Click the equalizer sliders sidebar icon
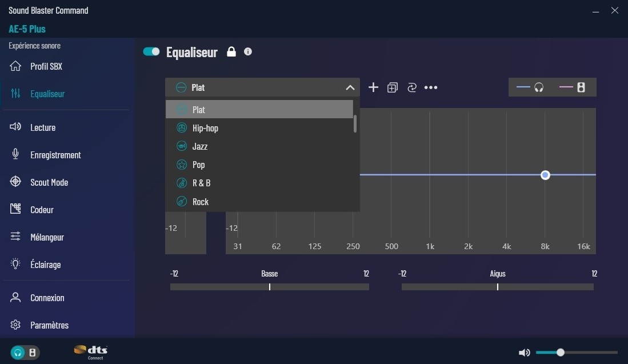 [x=15, y=93]
